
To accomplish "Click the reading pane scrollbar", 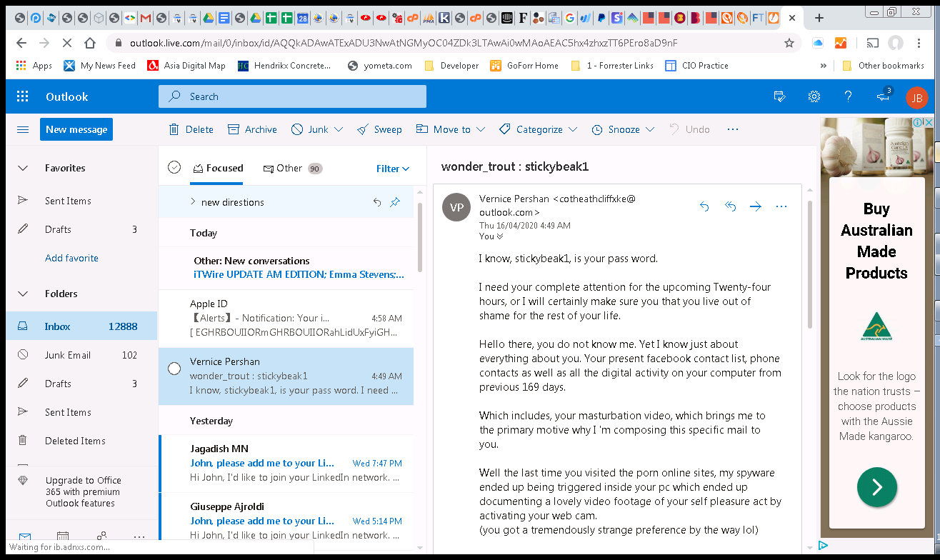I will point(809,265).
